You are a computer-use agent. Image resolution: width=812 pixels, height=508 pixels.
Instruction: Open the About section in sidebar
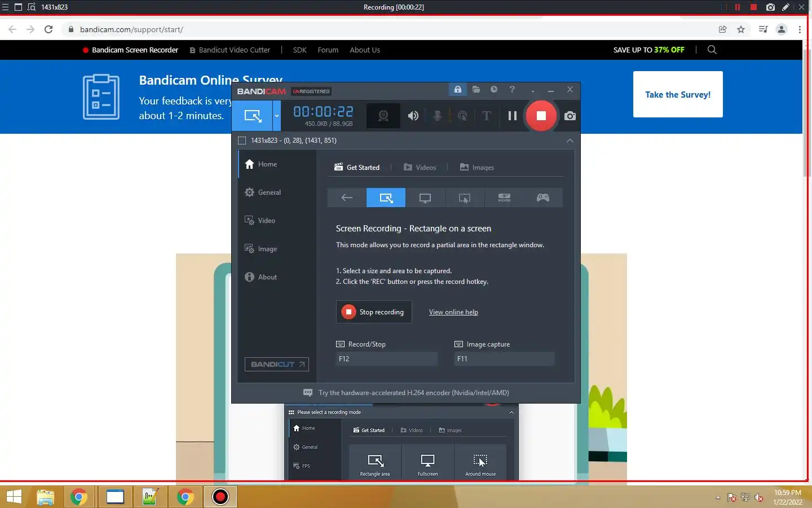[277, 277]
